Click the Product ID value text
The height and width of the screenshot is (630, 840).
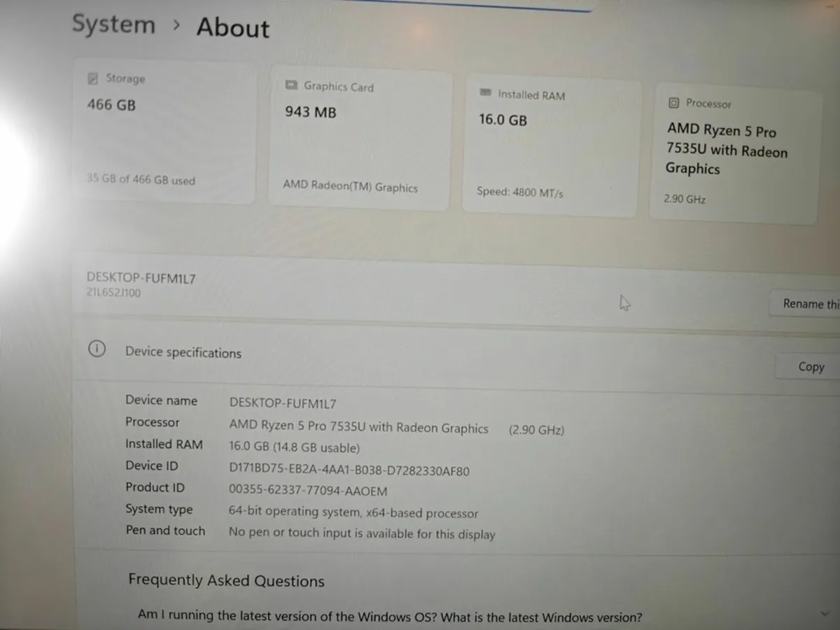(307, 491)
